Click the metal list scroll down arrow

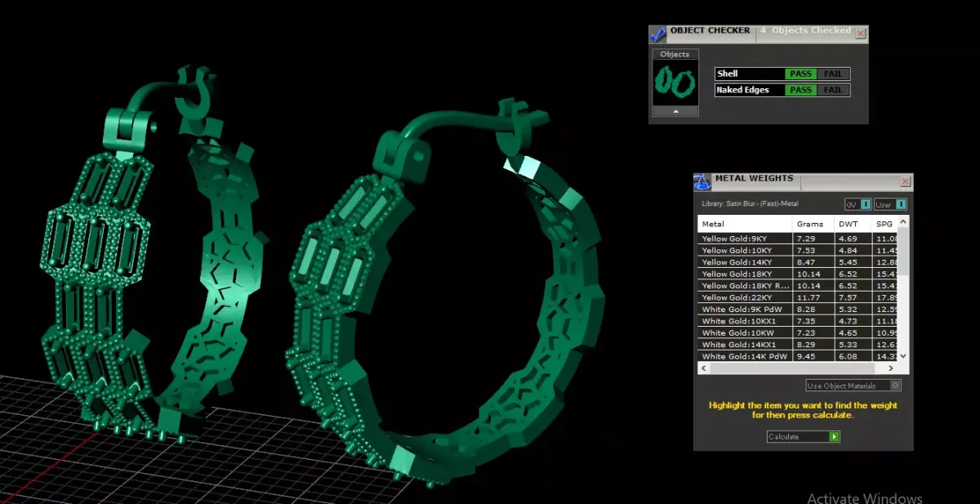tap(903, 358)
